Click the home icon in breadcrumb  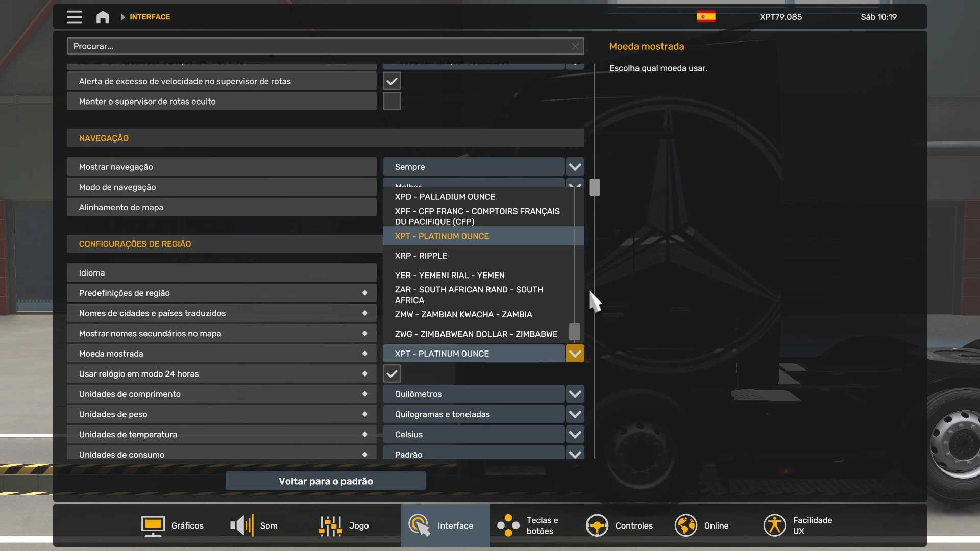click(x=103, y=17)
